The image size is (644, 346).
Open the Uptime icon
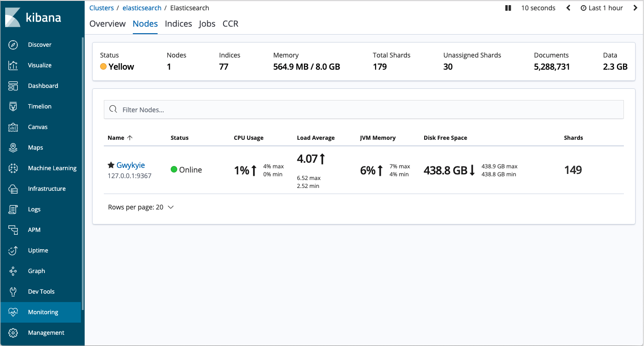coord(13,251)
